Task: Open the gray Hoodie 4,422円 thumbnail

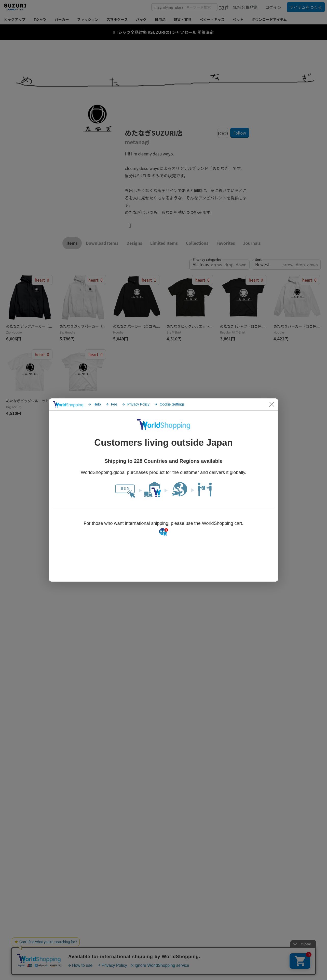Action: pyautogui.click(x=297, y=297)
